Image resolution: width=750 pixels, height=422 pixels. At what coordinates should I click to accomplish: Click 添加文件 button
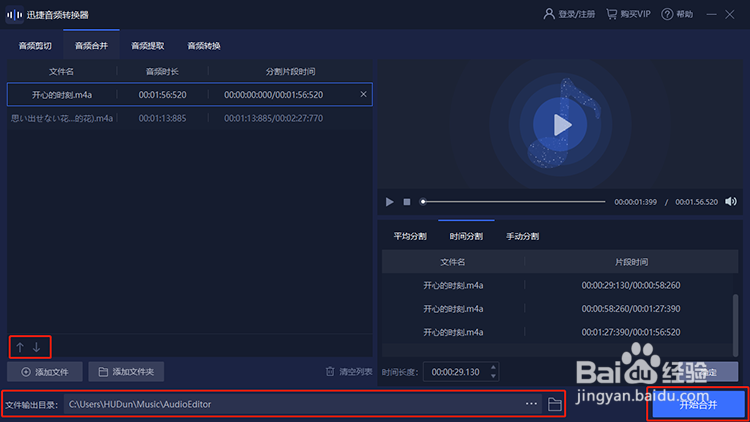45,372
